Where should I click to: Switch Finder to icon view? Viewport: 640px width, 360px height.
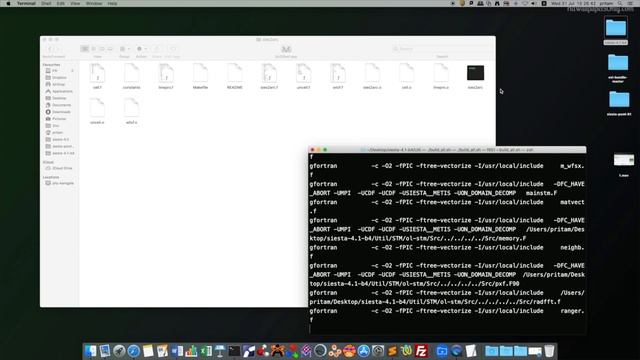click(84, 49)
